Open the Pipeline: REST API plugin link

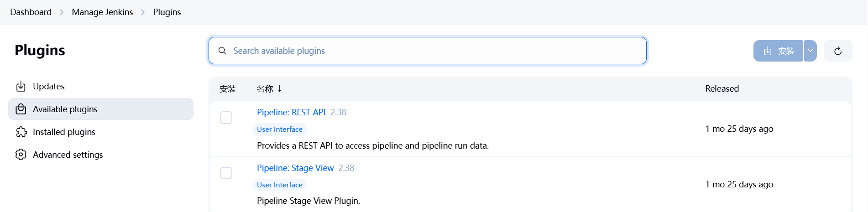click(x=291, y=112)
